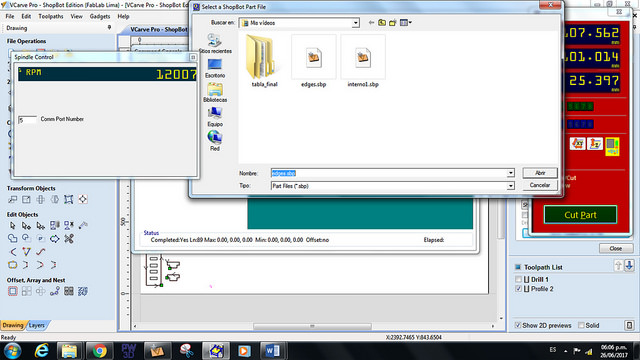Select the Move Selection transform tool
This screenshot has width=640, height=360.
13,200
